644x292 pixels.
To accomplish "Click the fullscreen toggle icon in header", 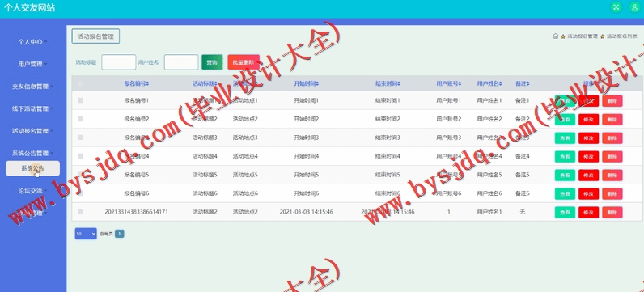I will [616, 7].
